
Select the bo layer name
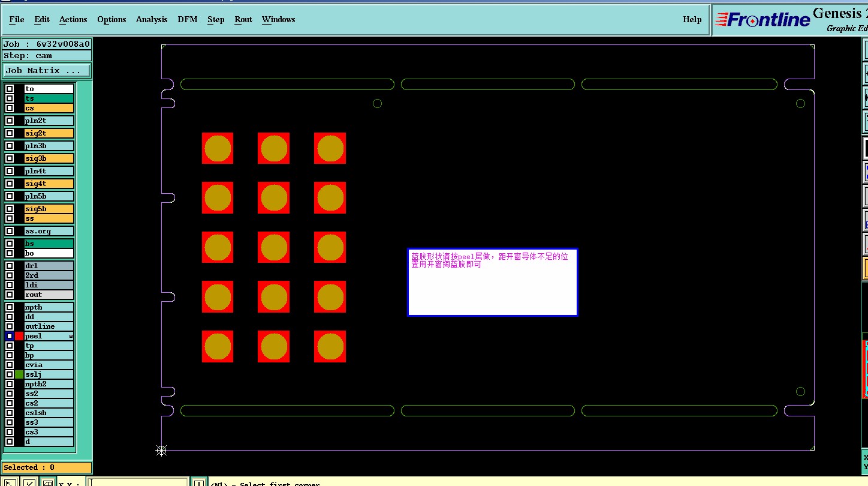[x=49, y=253]
